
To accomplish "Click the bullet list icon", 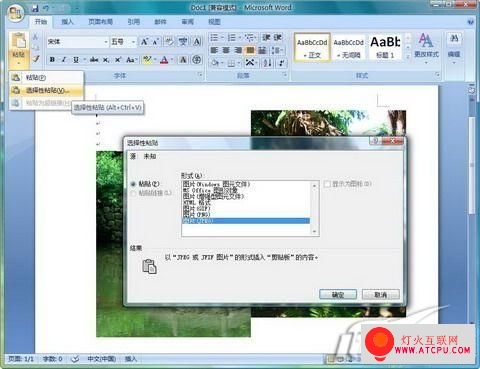I will coord(214,38).
